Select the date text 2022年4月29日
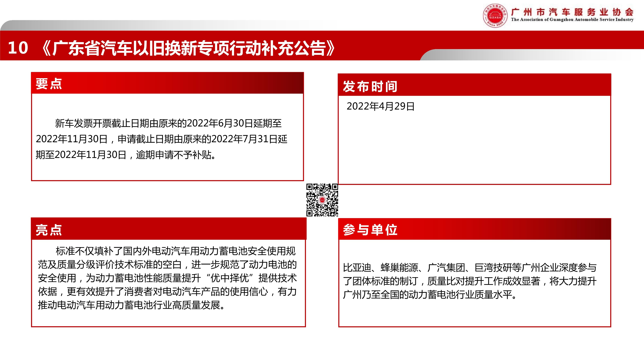Image resolution: width=644 pixels, height=362 pixels. coord(380,106)
